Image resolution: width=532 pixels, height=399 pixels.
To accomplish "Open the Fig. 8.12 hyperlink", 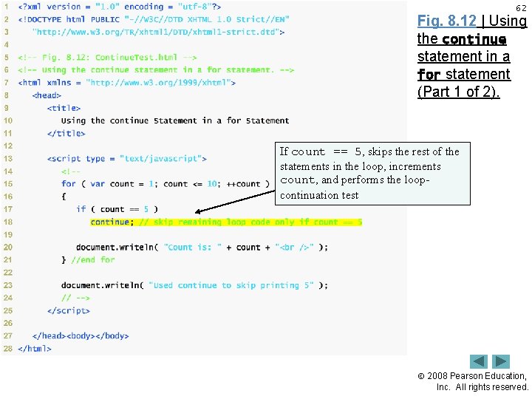I will [447, 21].
